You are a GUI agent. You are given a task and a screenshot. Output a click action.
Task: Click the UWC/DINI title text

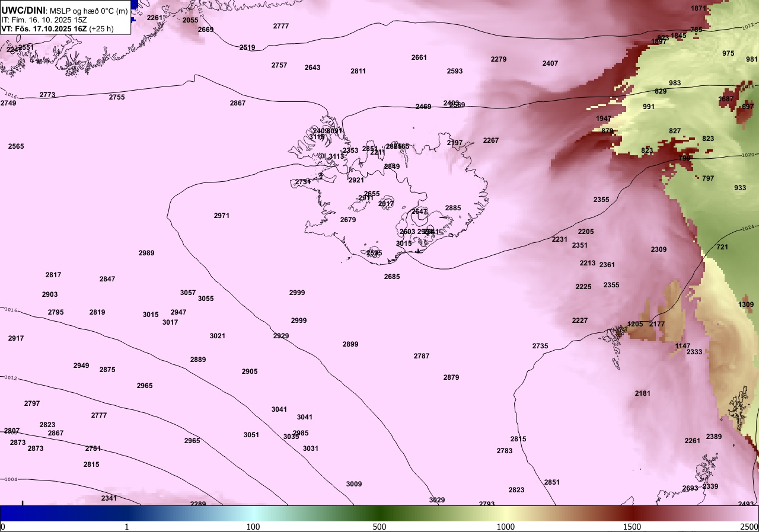click(x=23, y=10)
